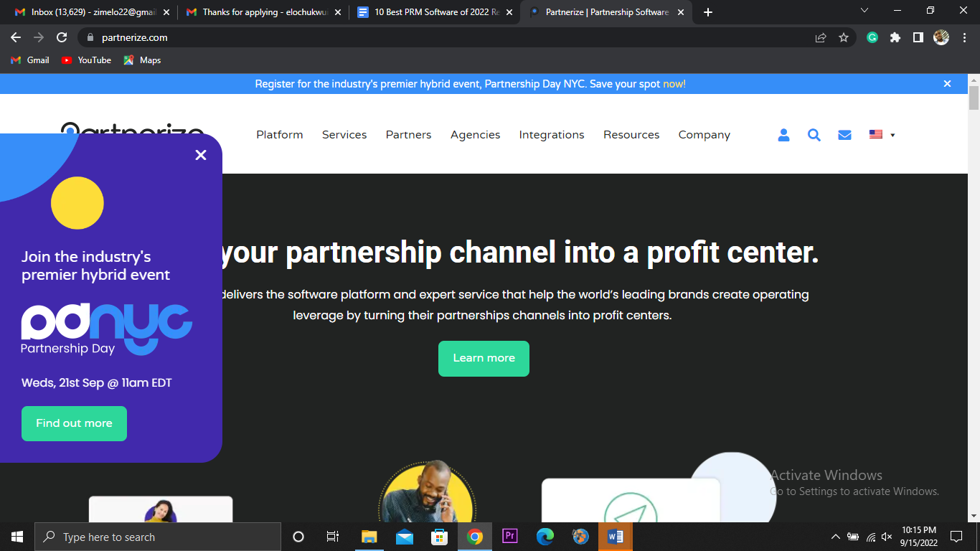Open Premiere Pro from the taskbar
Image resolution: width=980 pixels, height=551 pixels.
click(509, 537)
